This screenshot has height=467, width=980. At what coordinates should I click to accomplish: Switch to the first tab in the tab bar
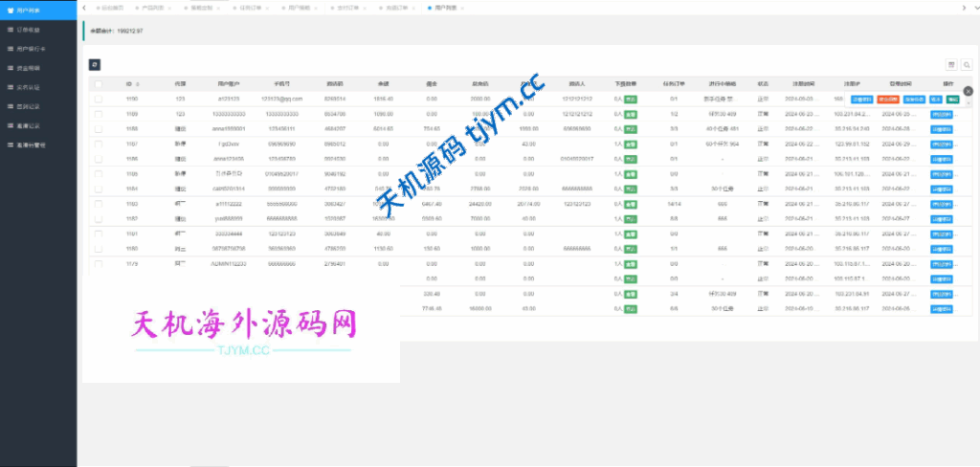pos(111,8)
